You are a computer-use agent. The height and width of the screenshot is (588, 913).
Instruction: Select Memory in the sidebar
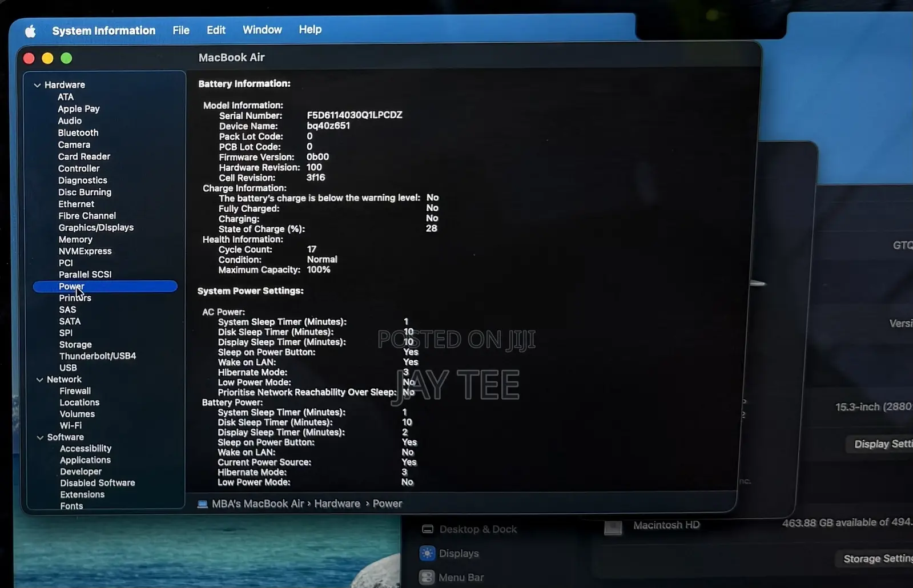point(75,240)
